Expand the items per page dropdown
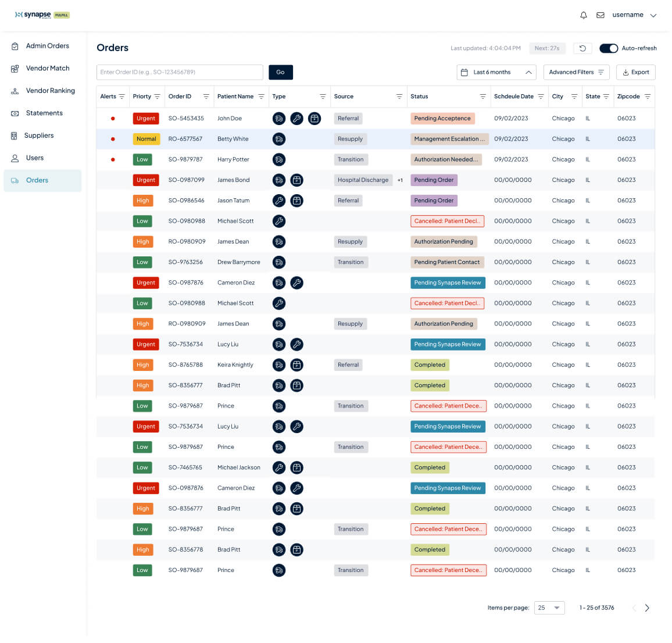The height and width of the screenshot is (643, 672). [549, 608]
